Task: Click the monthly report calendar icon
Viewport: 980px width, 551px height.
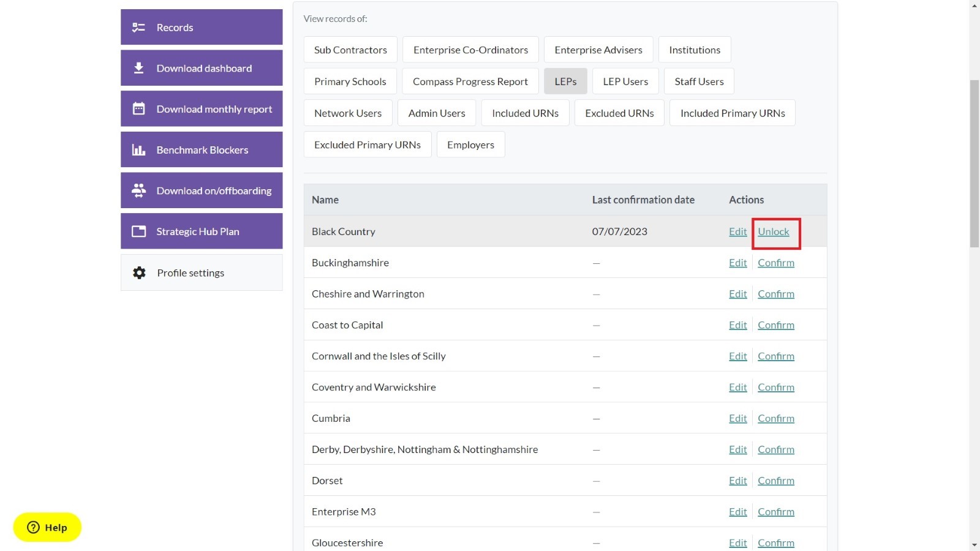Action: [139, 109]
